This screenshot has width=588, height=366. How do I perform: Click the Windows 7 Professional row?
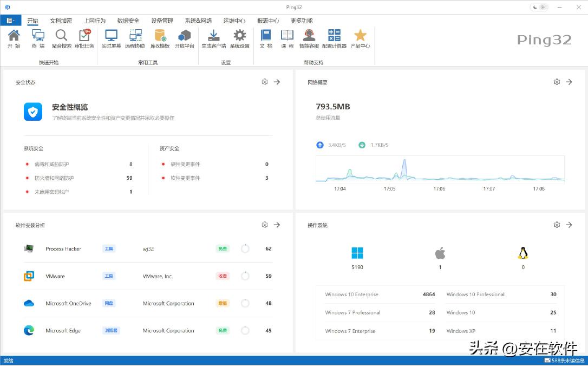380,312
